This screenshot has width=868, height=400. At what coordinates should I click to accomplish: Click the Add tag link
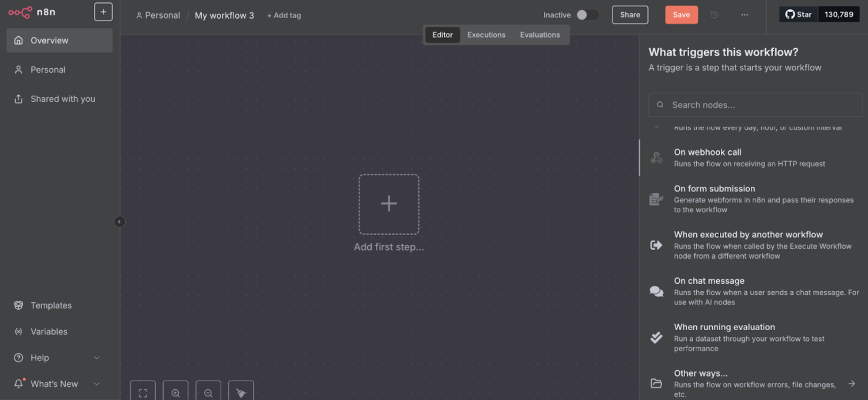[x=284, y=15]
